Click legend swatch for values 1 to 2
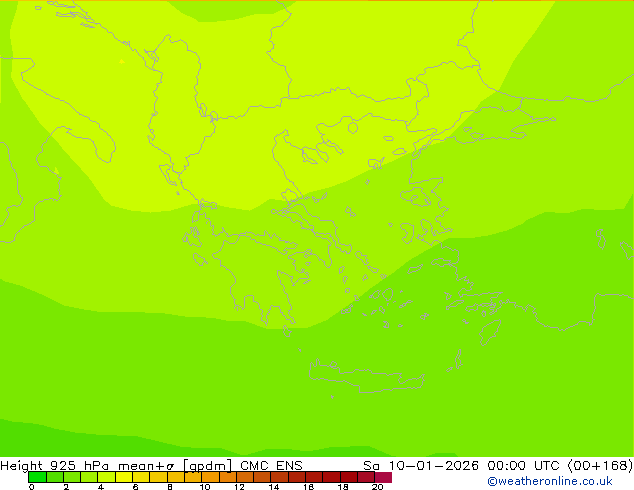Screen dimensions: 634x490 tap(55, 477)
